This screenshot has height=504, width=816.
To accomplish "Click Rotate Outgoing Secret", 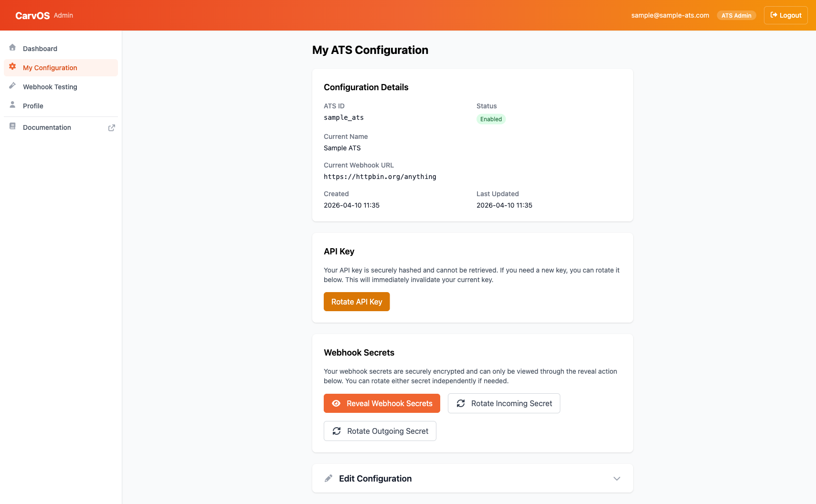I will 380,431.
